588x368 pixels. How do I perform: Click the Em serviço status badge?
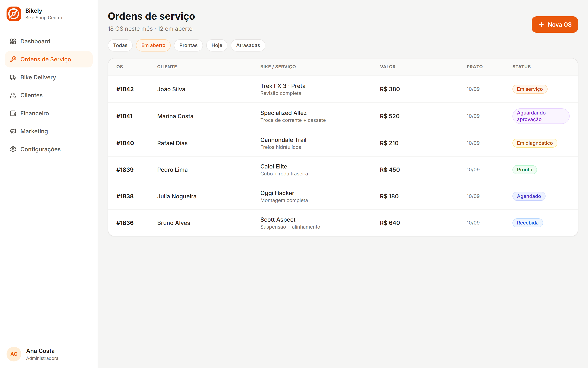pos(530,89)
